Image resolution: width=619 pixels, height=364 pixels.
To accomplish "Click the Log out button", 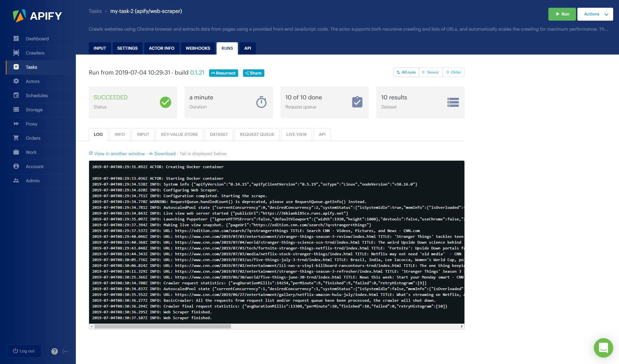I will click(24, 351).
